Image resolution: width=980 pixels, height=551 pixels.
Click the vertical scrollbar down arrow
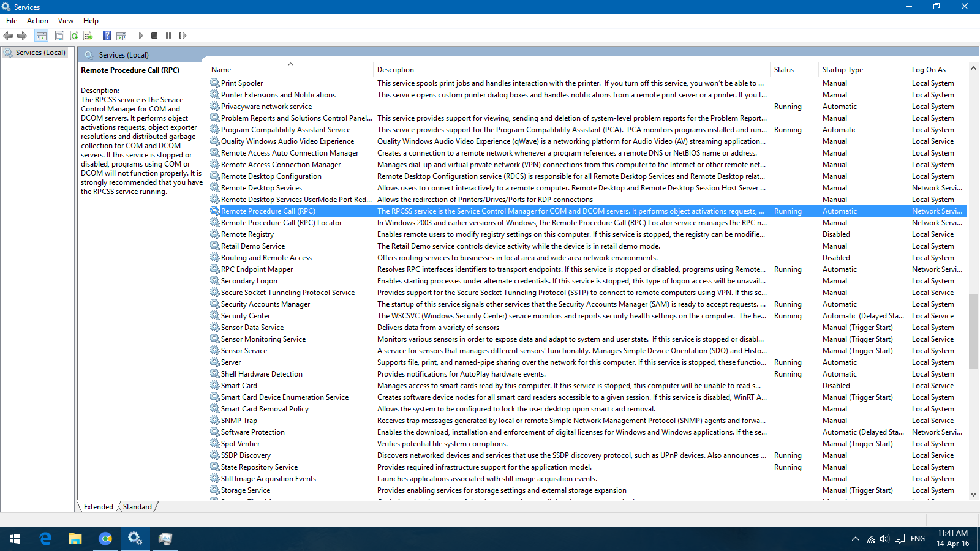[973, 495]
